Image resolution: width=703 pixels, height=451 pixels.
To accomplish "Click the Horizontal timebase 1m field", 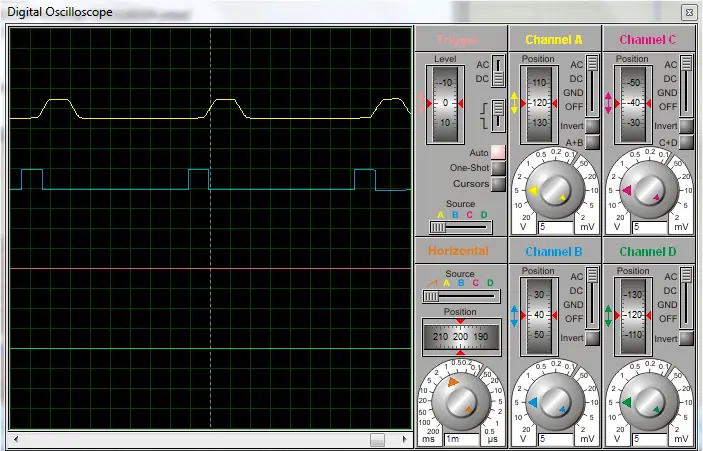I will [x=461, y=439].
